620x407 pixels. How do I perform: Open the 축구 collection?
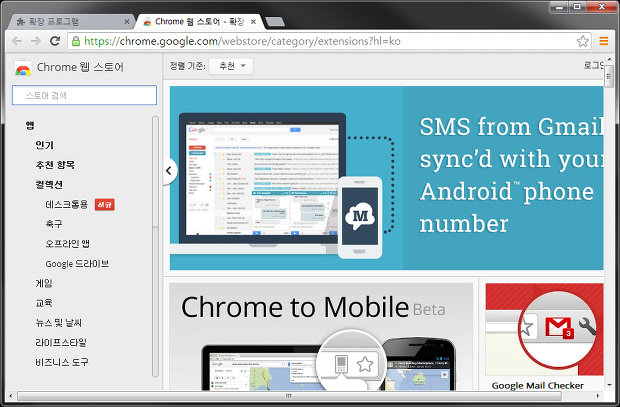coord(54,224)
